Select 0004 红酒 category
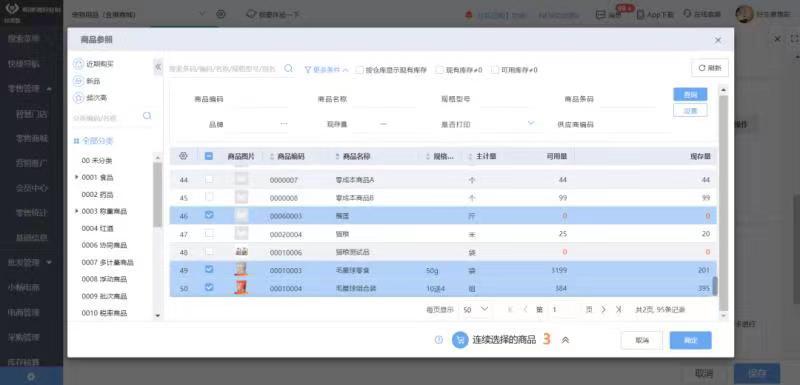The image size is (800, 385). [x=97, y=228]
